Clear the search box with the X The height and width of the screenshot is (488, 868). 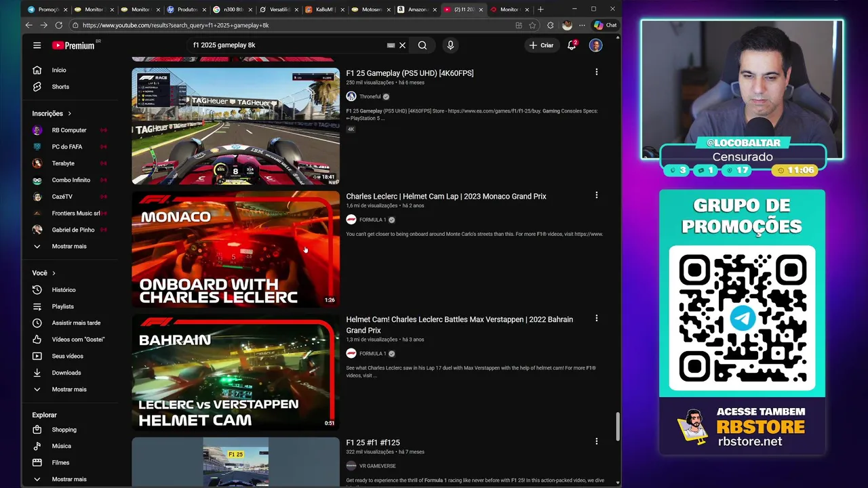click(x=402, y=45)
